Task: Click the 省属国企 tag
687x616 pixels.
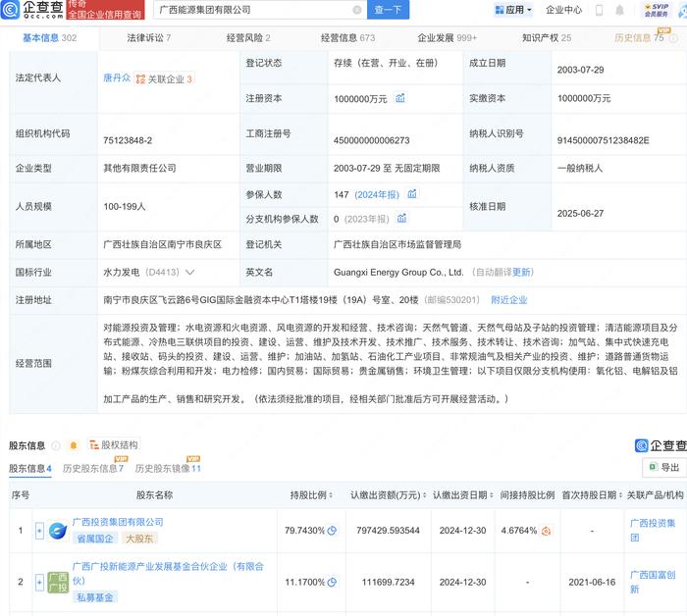Action: click(95, 539)
